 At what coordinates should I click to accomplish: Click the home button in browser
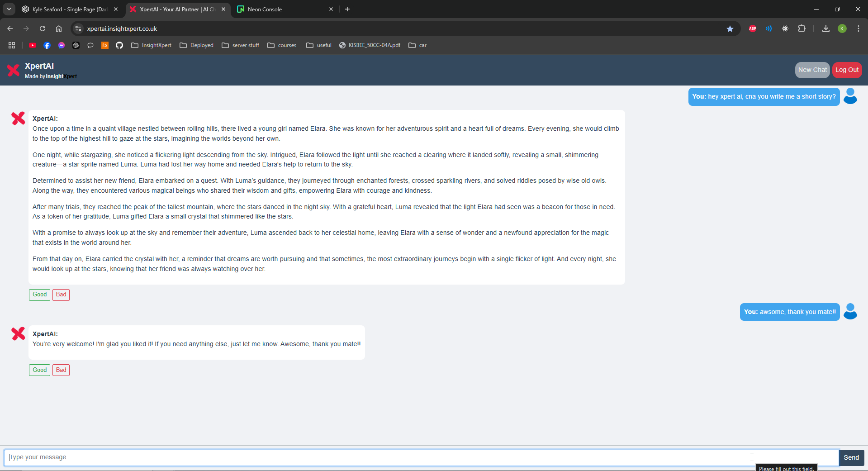coord(59,29)
